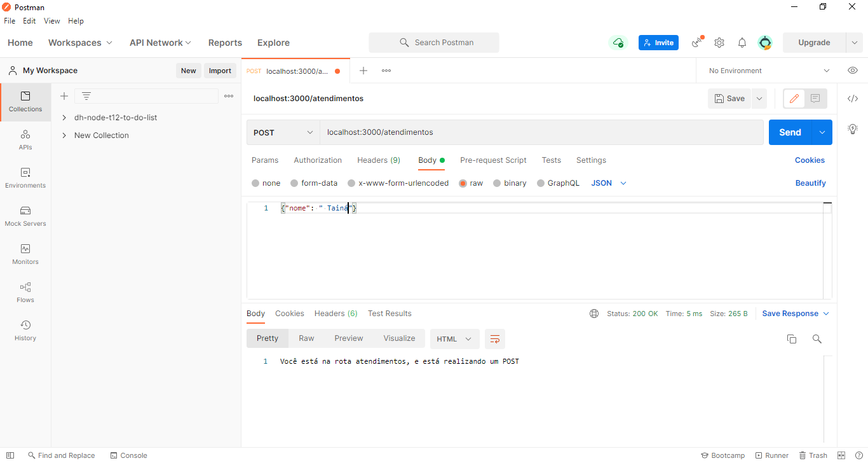The width and height of the screenshot is (868, 463).
Task: Open the Monitors sidebar section
Action: [25, 254]
